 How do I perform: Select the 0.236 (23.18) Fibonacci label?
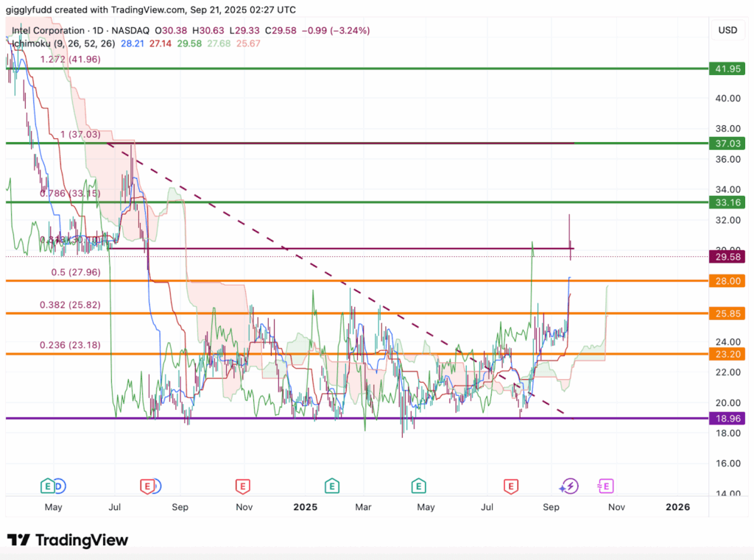pyautogui.click(x=70, y=345)
